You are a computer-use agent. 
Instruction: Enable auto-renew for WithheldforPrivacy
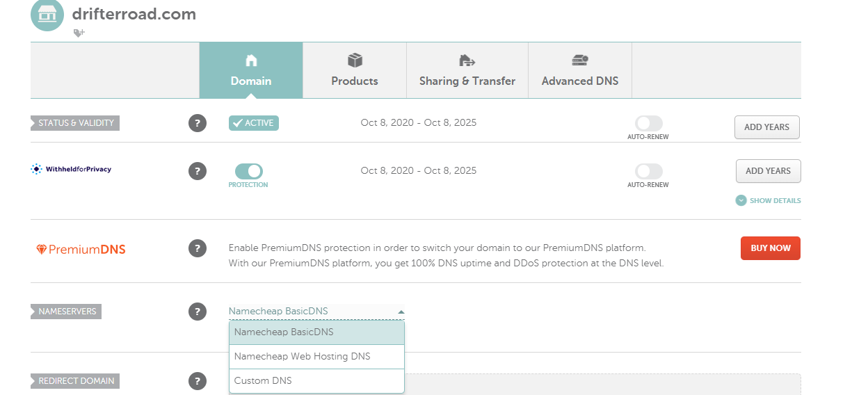[649, 171]
